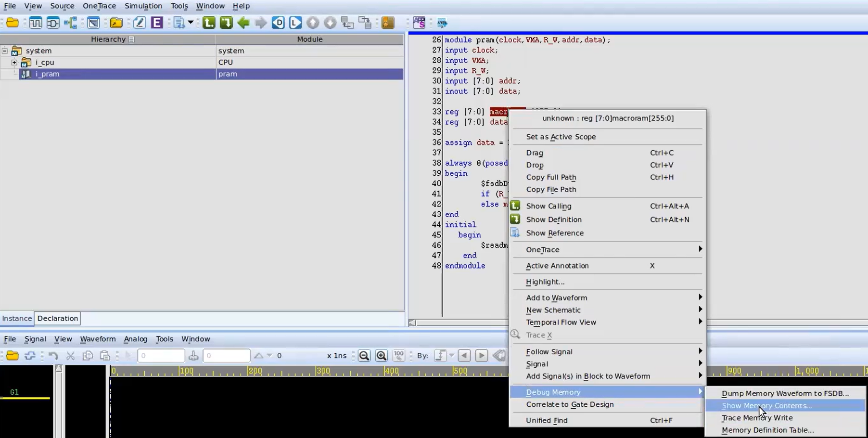Click the gray down-arrow circle icon
Image resolution: width=868 pixels, height=438 pixels.
pos(330,23)
